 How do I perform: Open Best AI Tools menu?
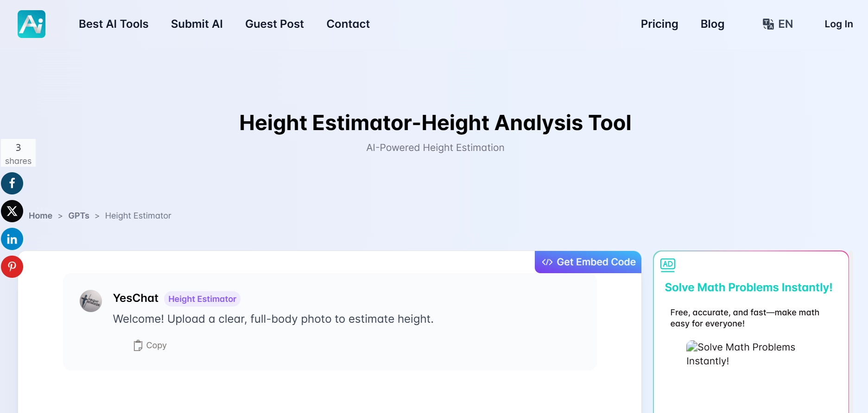[x=114, y=24]
